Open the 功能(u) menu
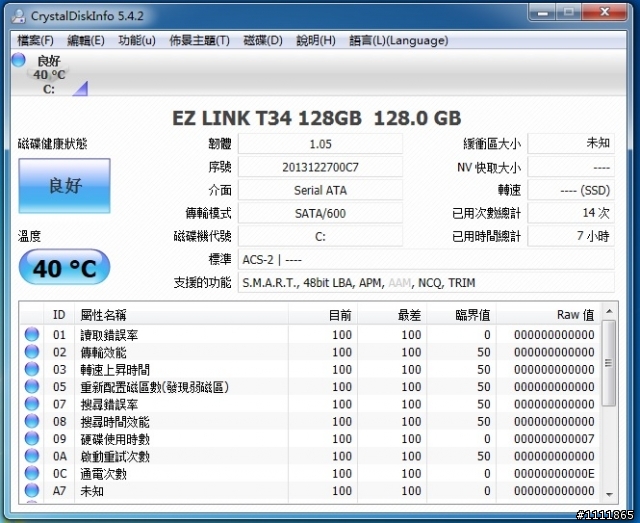This screenshot has width=640, height=523. click(137, 40)
